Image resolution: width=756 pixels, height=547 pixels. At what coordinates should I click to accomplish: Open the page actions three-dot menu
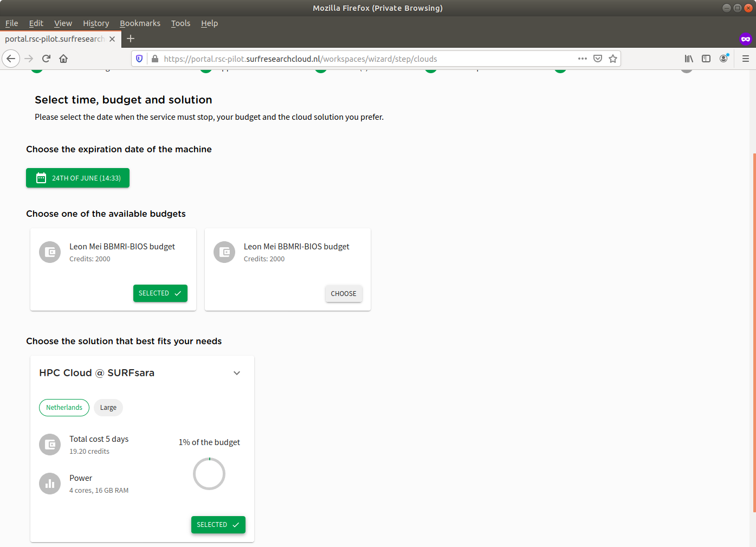click(583, 59)
